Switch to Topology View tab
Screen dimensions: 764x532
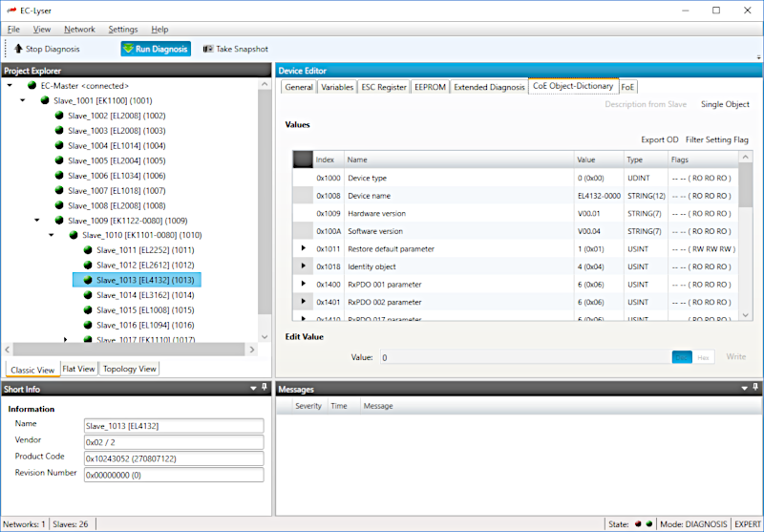tap(130, 369)
